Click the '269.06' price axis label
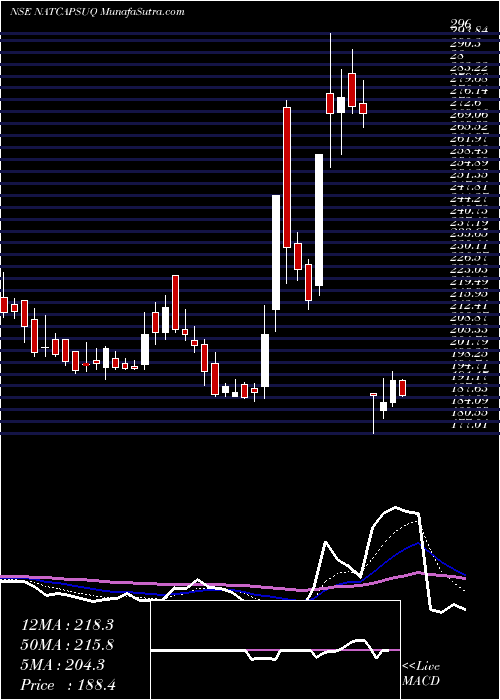This screenshot has width=500, height=700. pos(471,115)
